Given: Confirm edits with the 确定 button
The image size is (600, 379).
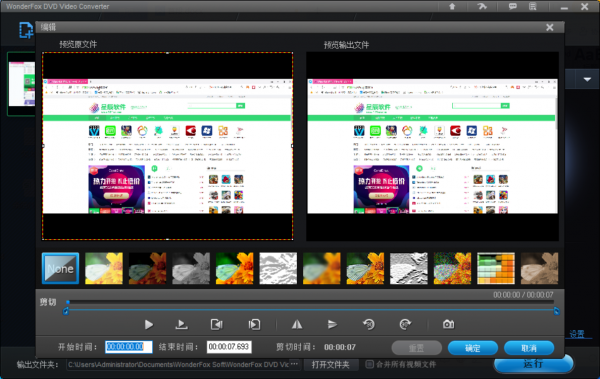Looking at the screenshot, I should tap(473, 348).
